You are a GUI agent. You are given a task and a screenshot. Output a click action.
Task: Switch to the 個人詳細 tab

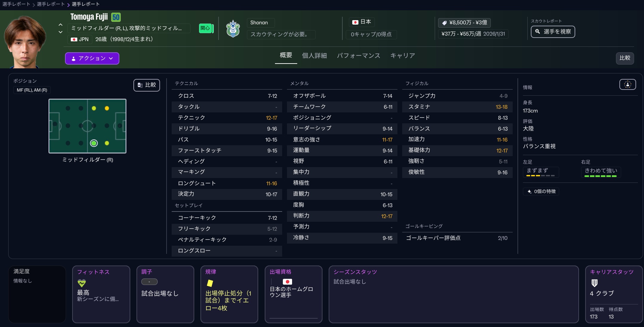(314, 56)
